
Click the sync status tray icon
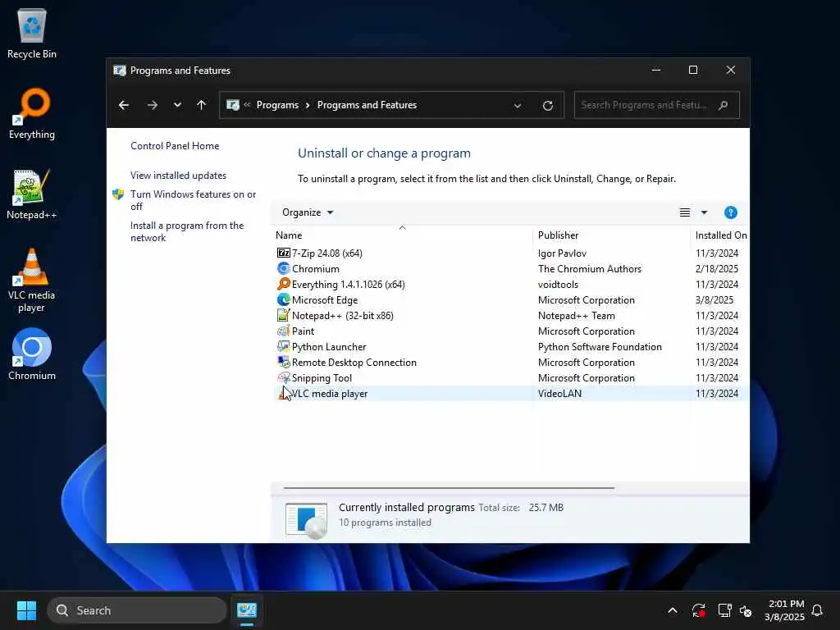tap(699, 610)
